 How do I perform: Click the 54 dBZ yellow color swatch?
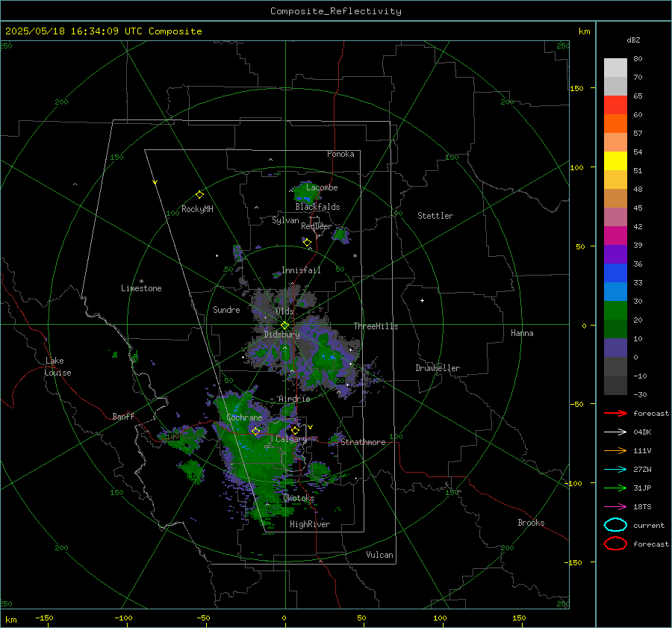coord(615,161)
